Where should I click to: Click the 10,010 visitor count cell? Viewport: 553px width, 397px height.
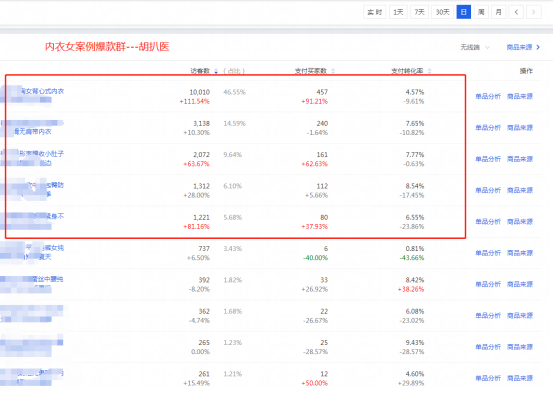[x=200, y=92]
